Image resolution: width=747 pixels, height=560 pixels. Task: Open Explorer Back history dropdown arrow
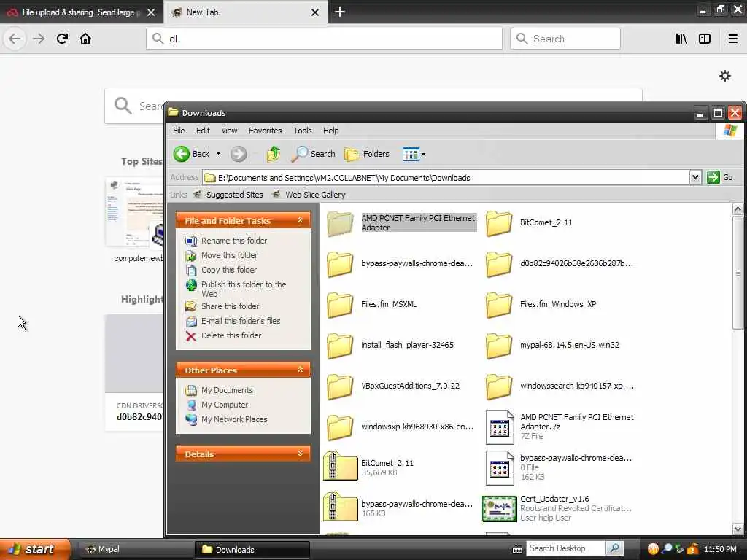coord(218,154)
